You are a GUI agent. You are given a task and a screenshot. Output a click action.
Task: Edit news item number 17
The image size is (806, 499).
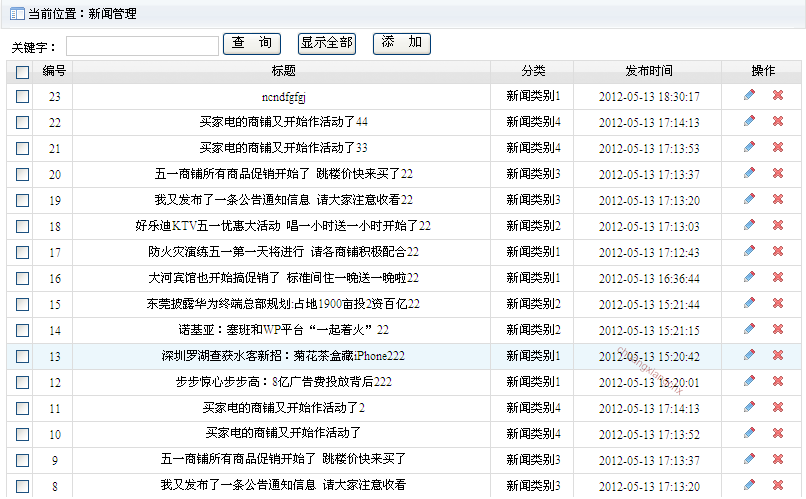pos(749,251)
